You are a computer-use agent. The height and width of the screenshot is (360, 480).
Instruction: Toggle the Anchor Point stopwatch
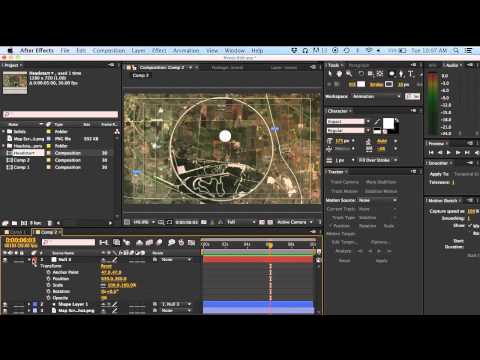click(x=49, y=272)
